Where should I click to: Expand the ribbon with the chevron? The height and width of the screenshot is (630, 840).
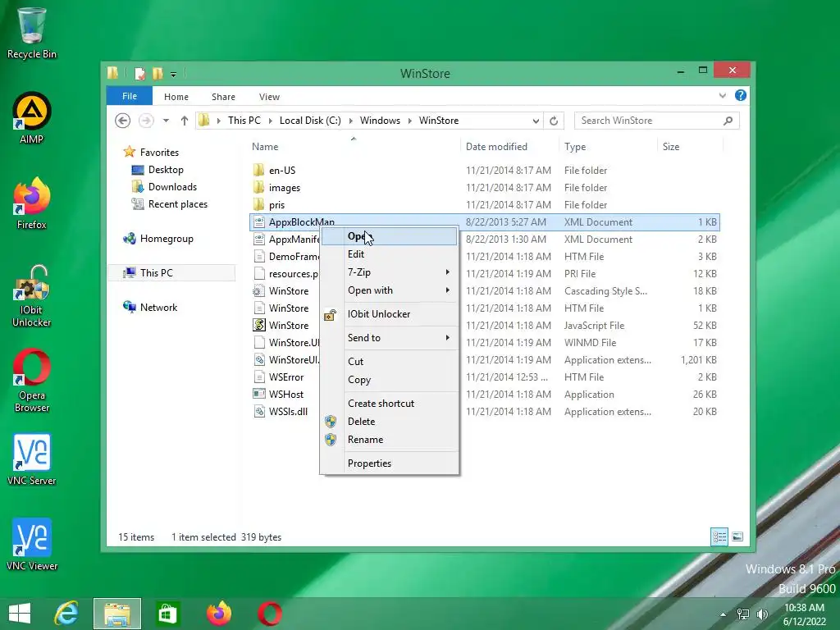click(723, 95)
